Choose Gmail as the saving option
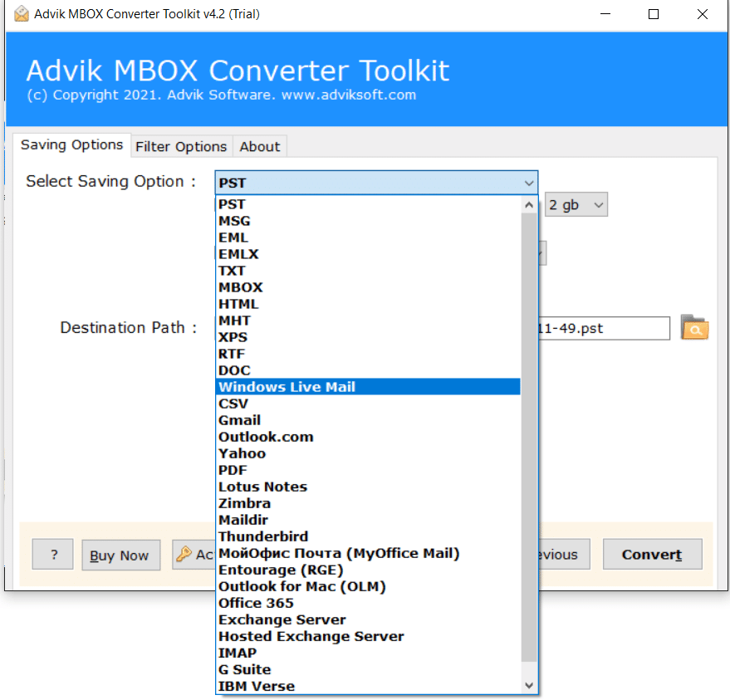 (x=368, y=420)
